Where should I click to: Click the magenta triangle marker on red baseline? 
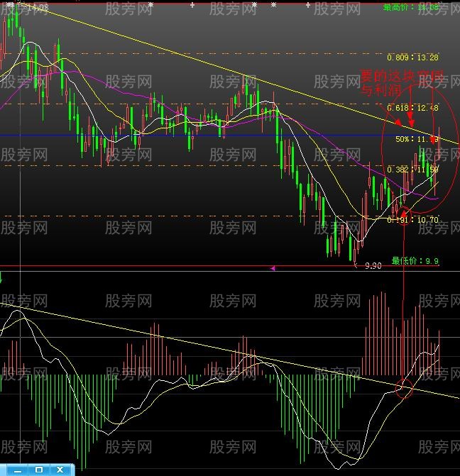[x=273, y=268]
